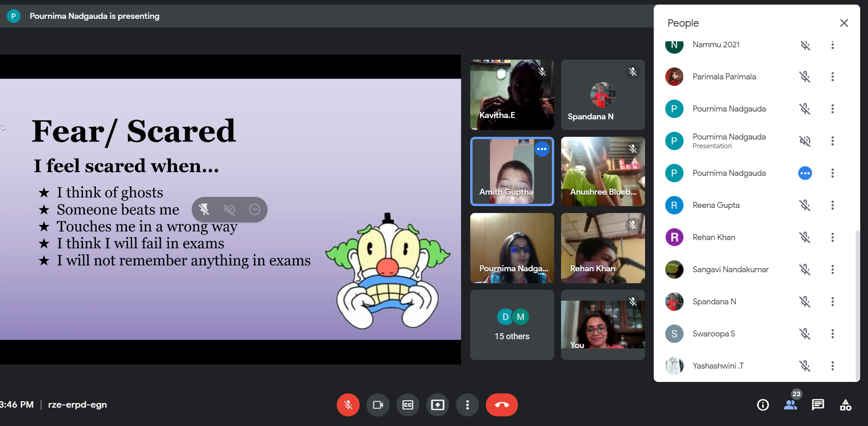This screenshot has width=868, height=426.
Task: Open the 15 others tile
Action: 512,325
